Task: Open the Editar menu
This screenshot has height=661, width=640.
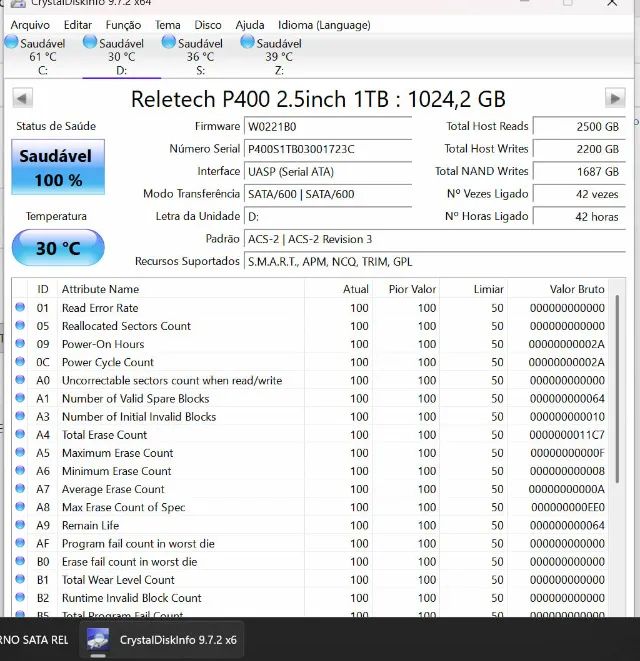Action: click(x=78, y=25)
